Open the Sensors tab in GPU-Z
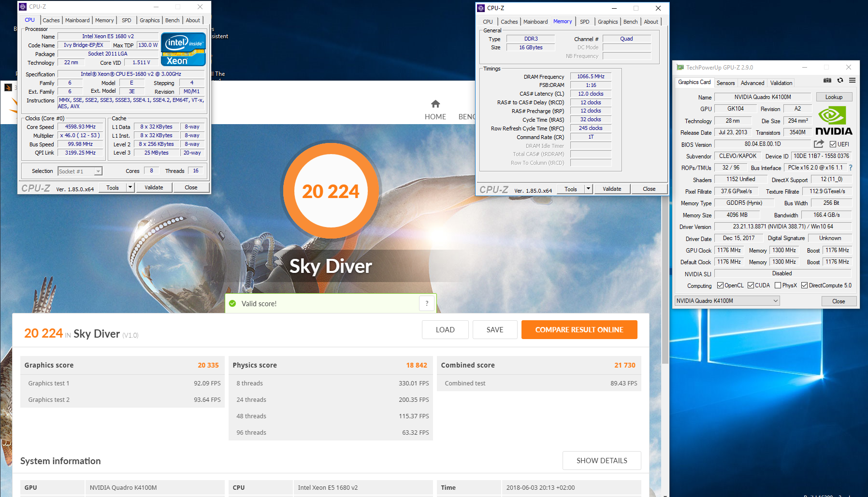868x497 pixels. pyautogui.click(x=725, y=83)
